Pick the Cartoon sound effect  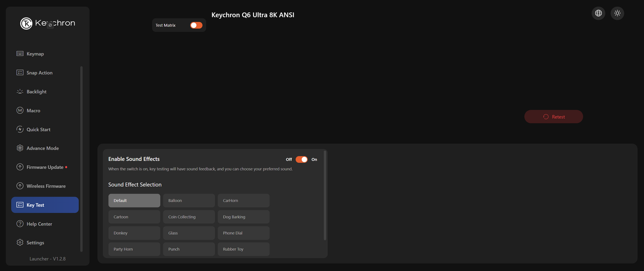click(x=134, y=217)
